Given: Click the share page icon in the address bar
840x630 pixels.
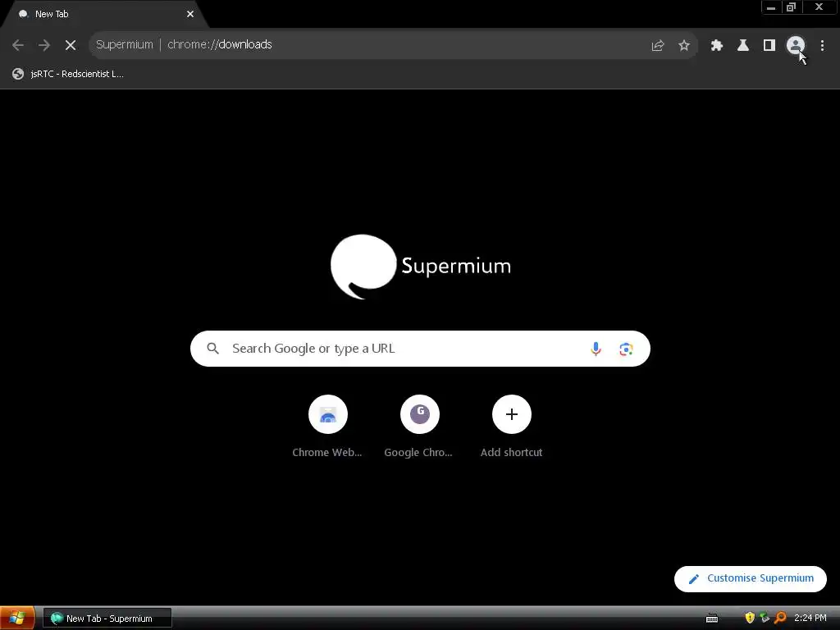Looking at the screenshot, I should 658,45.
